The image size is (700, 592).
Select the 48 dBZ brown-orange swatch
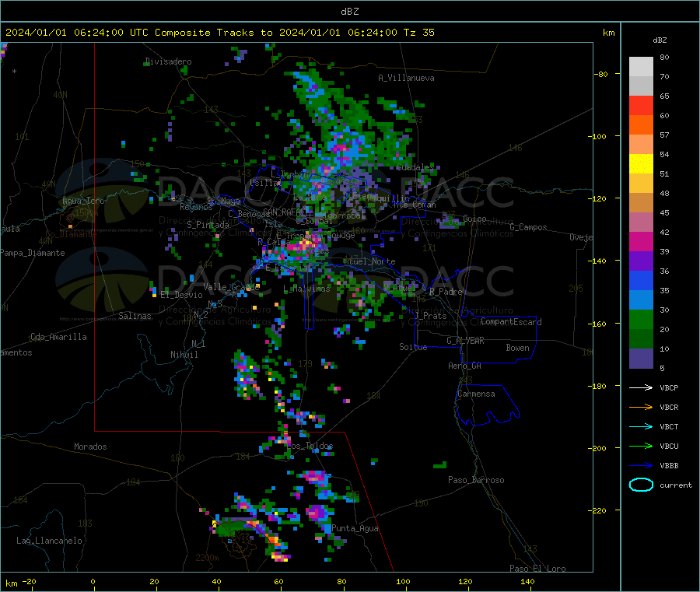click(x=641, y=203)
